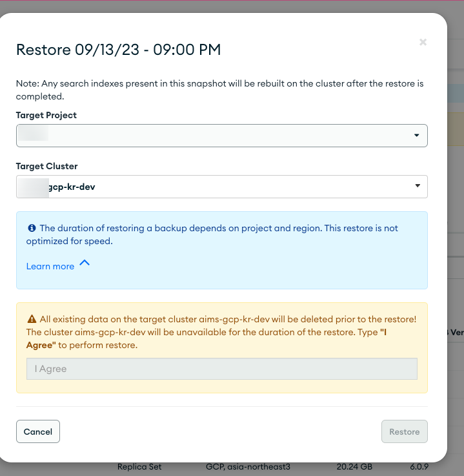
Task: Focus the "I Agree" confirmation field
Action: coord(221,369)
